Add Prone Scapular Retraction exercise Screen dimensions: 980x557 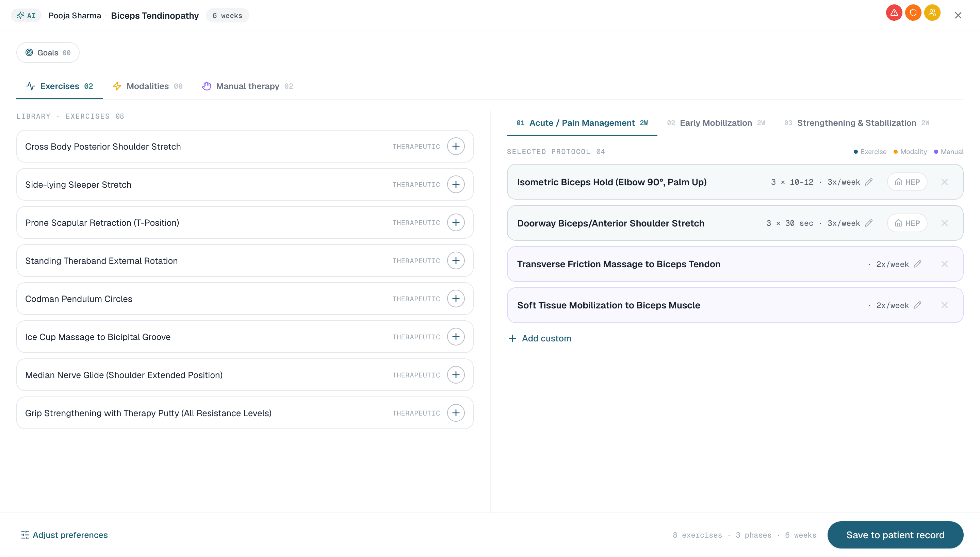456,222
